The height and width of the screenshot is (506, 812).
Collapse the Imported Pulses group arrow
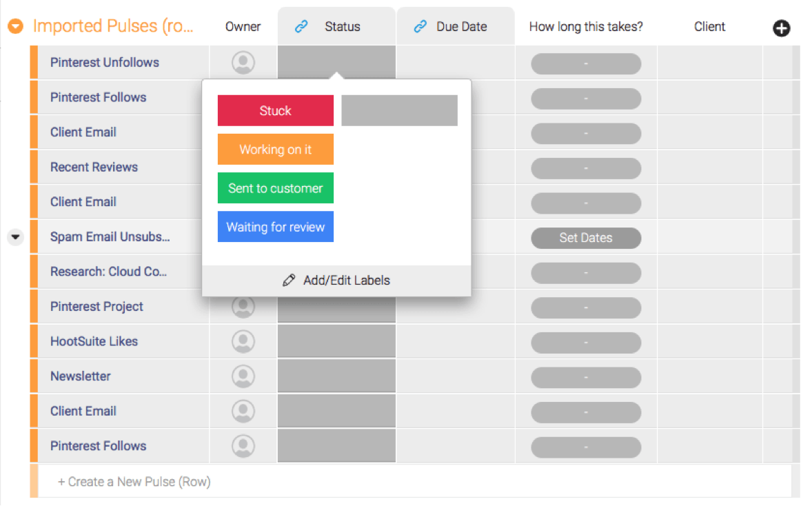pyautogui.click(x=16, y=26)
